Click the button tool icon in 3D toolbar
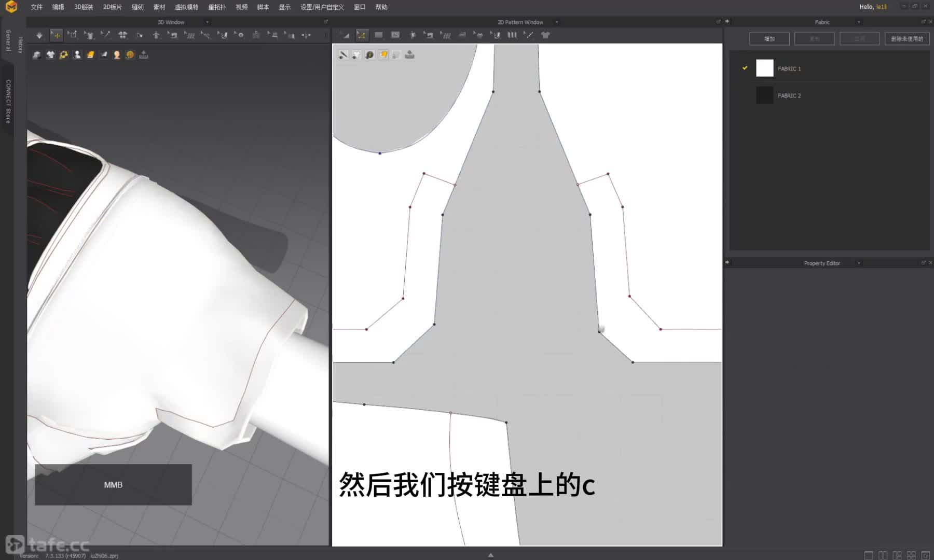The height and width of the screenshot is (560, 934). (239, 35)
